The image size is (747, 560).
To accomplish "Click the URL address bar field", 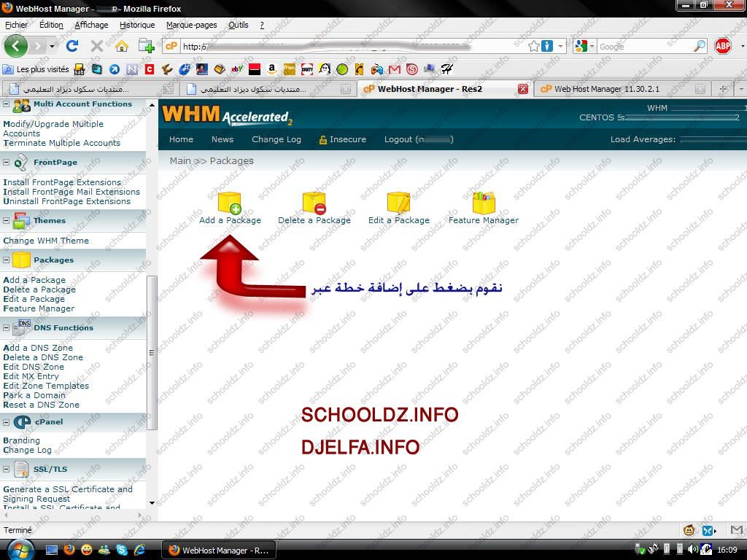I will point(352,46).
